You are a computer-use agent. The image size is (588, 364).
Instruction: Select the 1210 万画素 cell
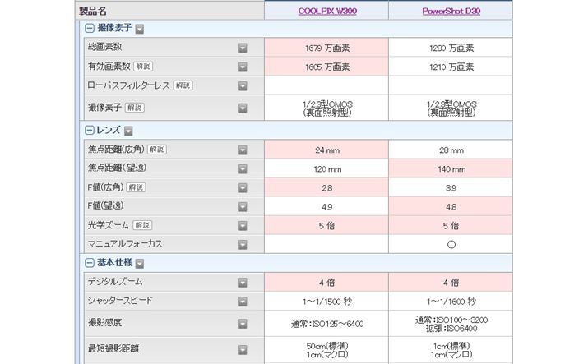pos(451,67)
